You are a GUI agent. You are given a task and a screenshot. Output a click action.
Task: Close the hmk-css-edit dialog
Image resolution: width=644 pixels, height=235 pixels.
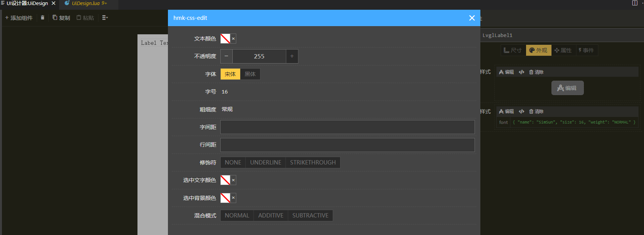click(472, 18)
